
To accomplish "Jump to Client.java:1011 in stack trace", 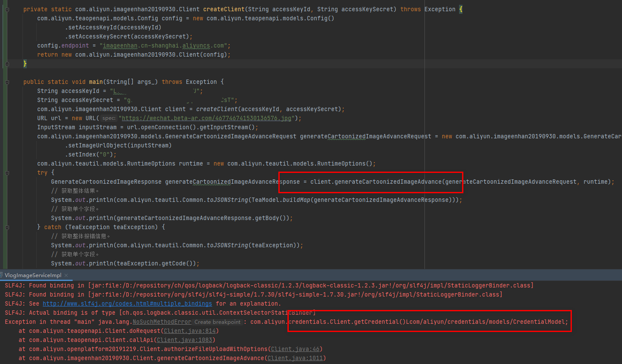I will coord(295,358).
